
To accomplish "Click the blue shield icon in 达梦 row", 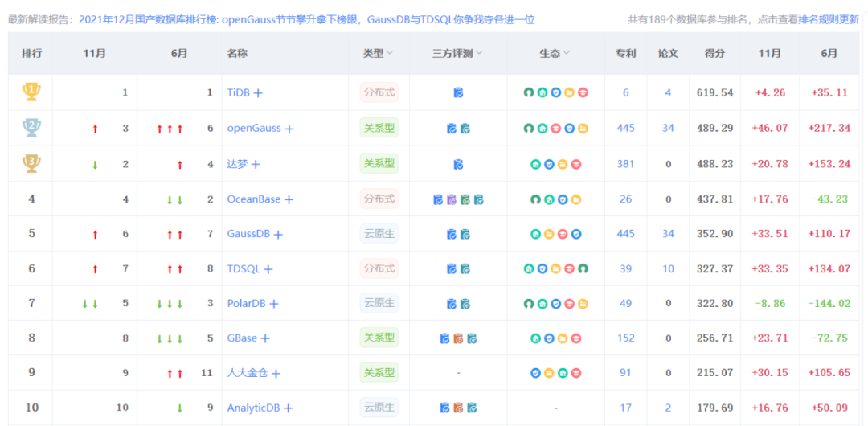I will [549, 165].
